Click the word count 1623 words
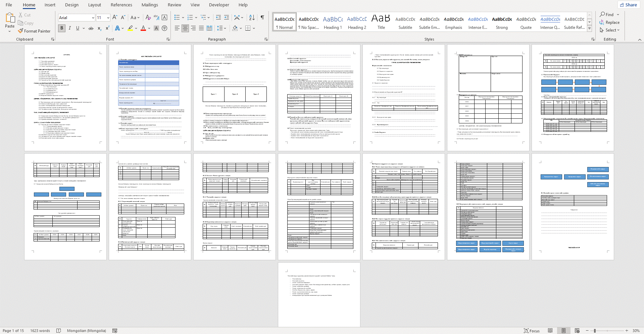 pos(40,331)
